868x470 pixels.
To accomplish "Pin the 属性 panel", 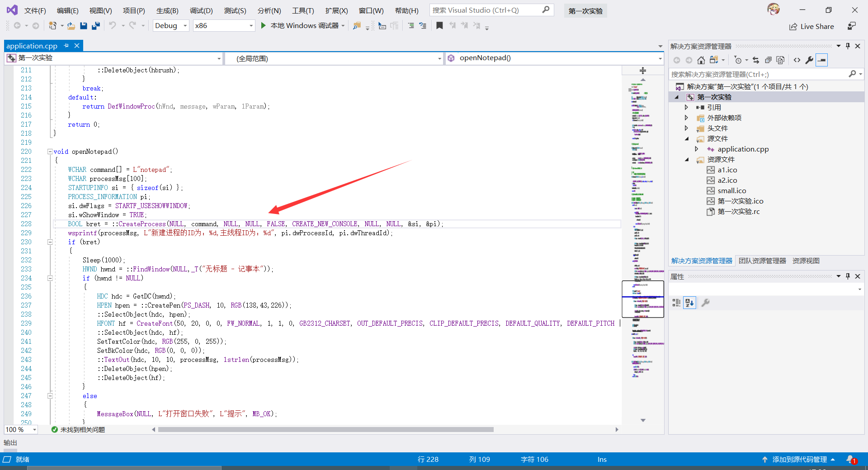I will pyautogui.click(x=848, y=276).
